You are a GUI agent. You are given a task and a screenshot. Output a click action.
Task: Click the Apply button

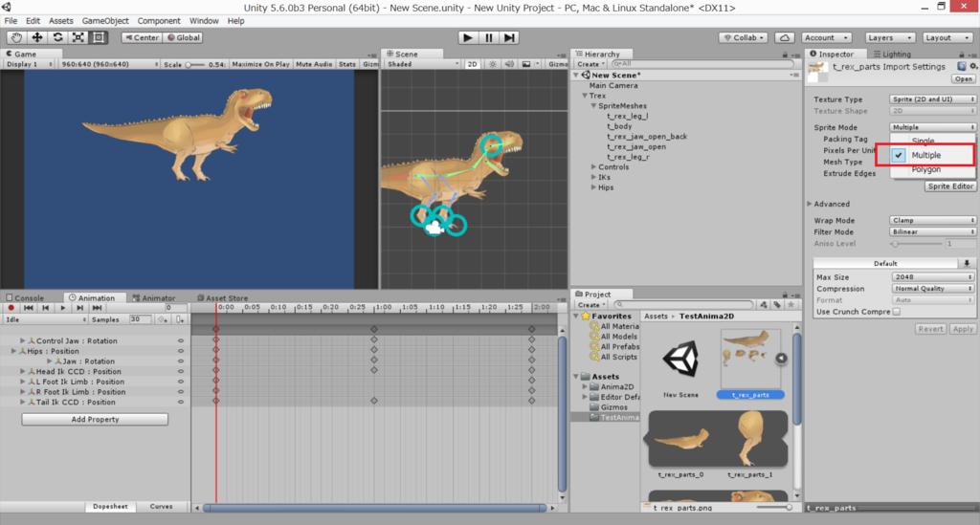[x=963, y=329]
